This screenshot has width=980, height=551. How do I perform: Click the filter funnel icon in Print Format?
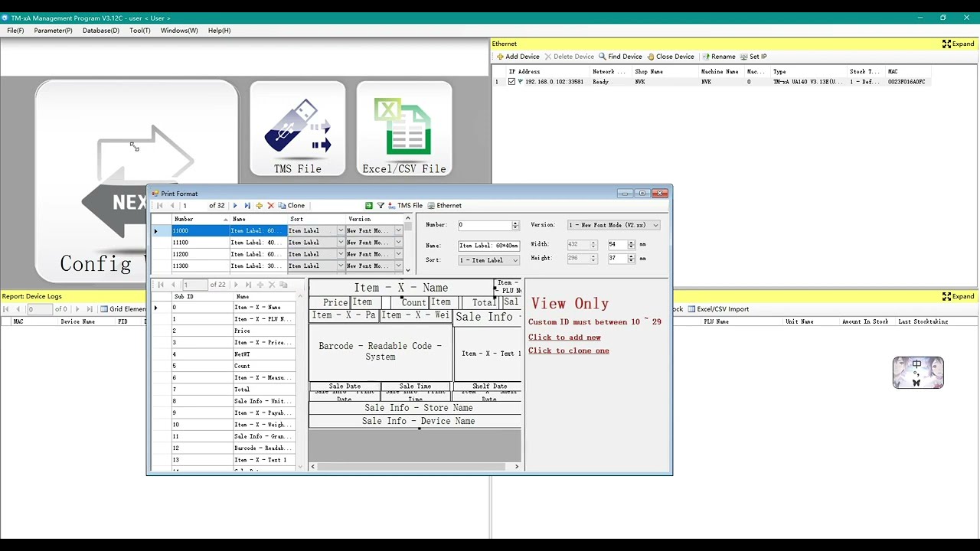coord(381,206)
